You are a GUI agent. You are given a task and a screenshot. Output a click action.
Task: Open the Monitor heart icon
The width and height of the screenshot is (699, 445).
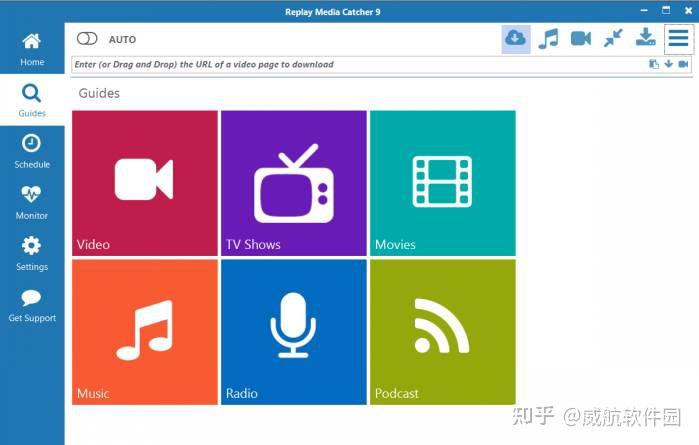click(31, 194)
